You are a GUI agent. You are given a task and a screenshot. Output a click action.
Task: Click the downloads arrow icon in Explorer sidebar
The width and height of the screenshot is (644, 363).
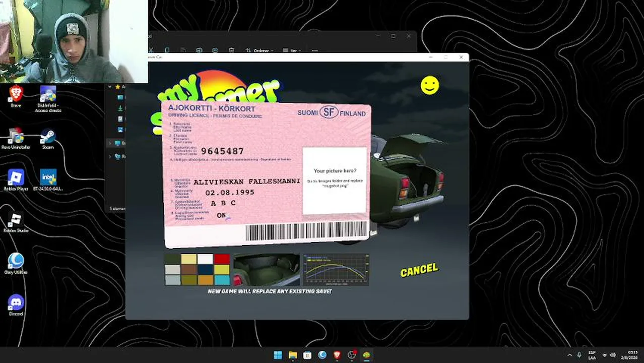tap(120, 108)
